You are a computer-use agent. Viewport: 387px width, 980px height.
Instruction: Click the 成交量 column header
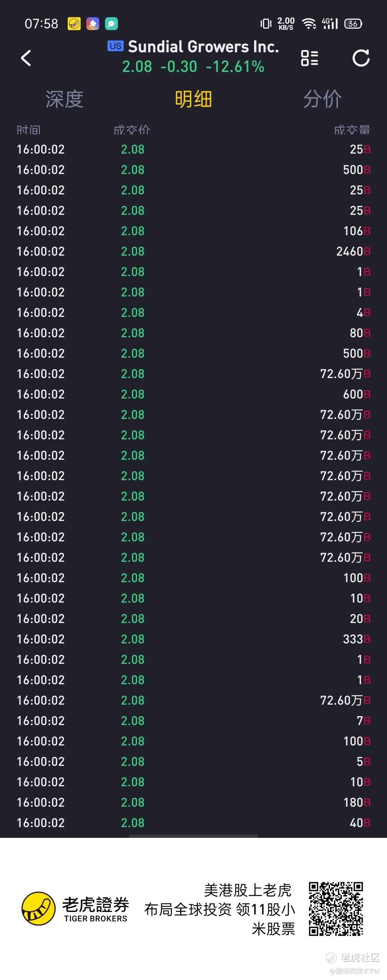pos(352,130)
